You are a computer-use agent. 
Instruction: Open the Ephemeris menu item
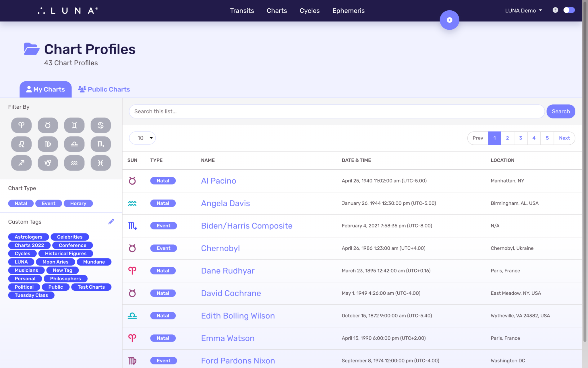(348, 11)
